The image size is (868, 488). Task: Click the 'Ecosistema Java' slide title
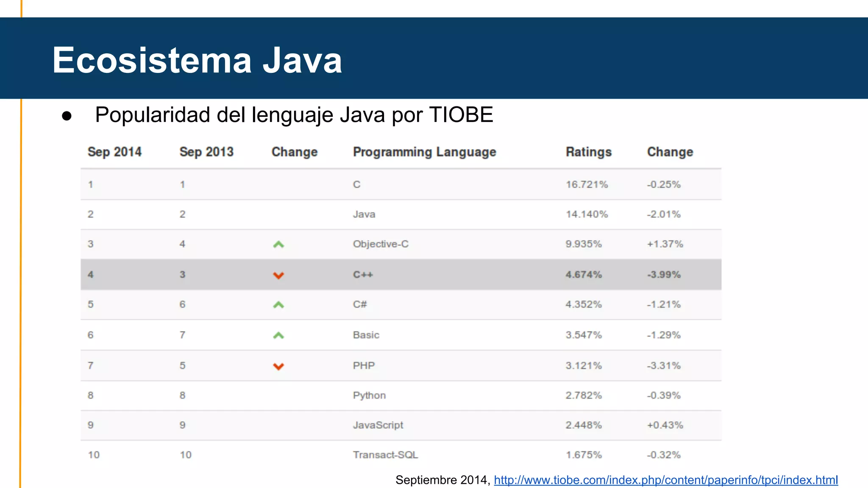197,60
